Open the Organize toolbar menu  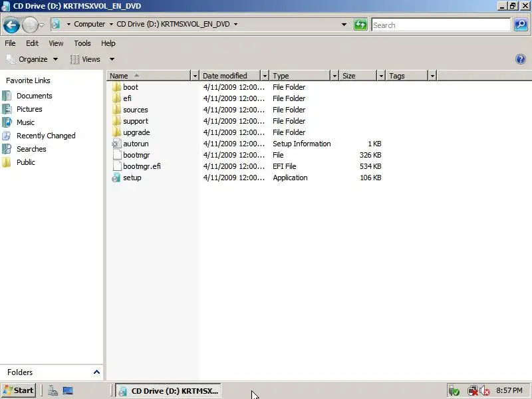(x=33, y=59)
